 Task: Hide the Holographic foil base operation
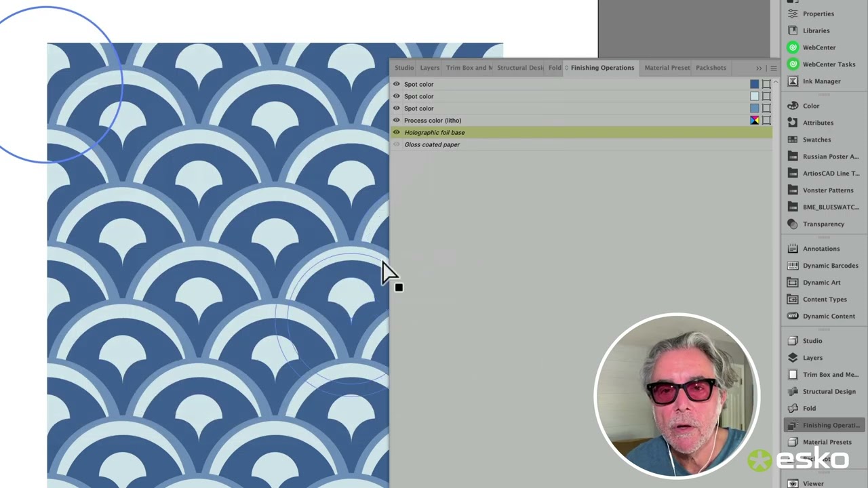pos(397,133)
